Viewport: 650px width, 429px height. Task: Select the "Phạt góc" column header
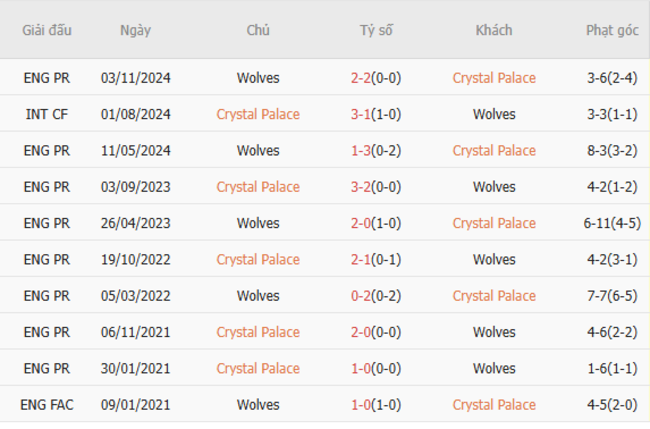(x=612, y=30)
